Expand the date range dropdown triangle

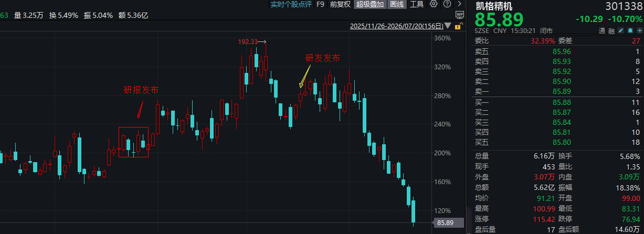pyautogui.click(x=448, y=26)
